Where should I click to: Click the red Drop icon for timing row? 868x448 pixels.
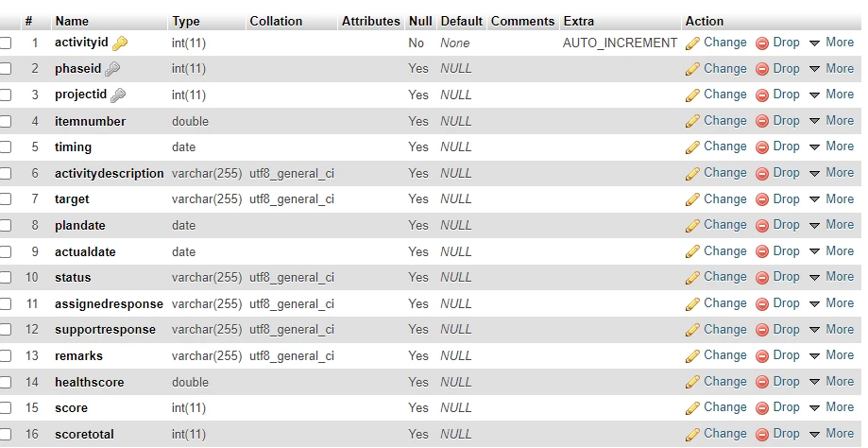(762, 147)
